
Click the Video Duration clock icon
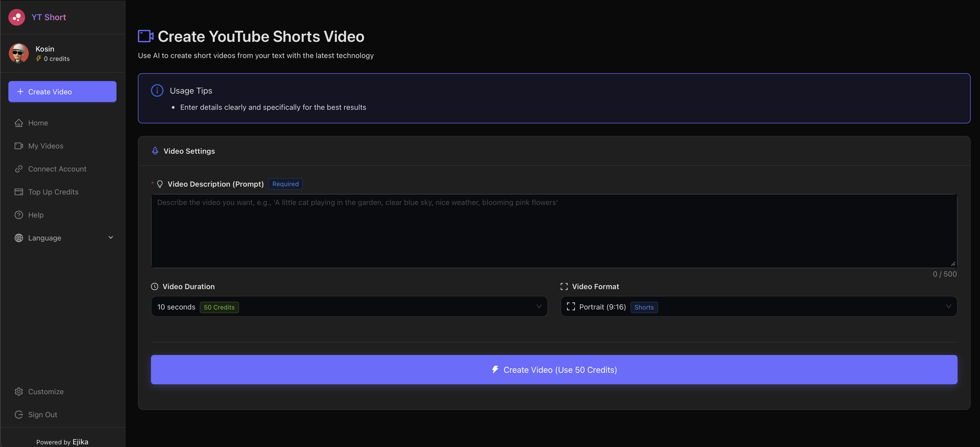154,286
